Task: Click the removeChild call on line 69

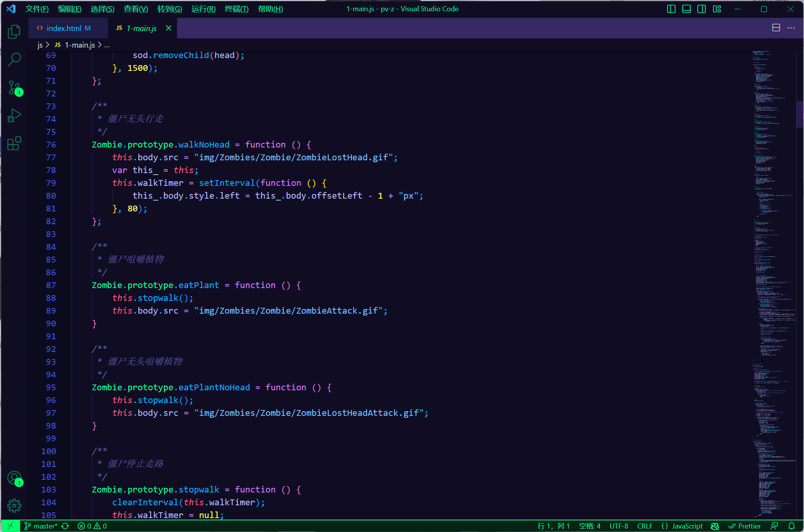Action: coord(181,55)
